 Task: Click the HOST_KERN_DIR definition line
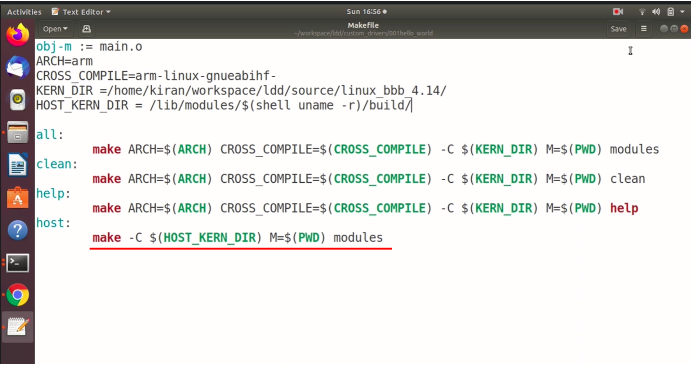pos(223,106)
